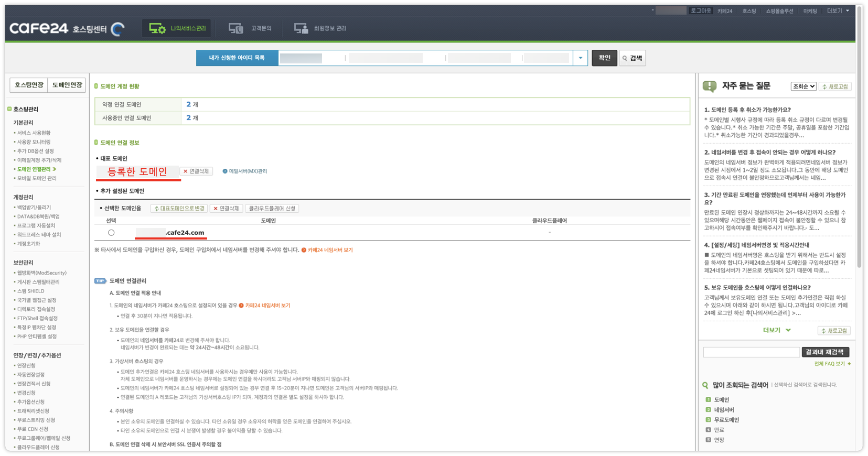Open 회원정보 관리 top navigation tab

pos(320,28)
